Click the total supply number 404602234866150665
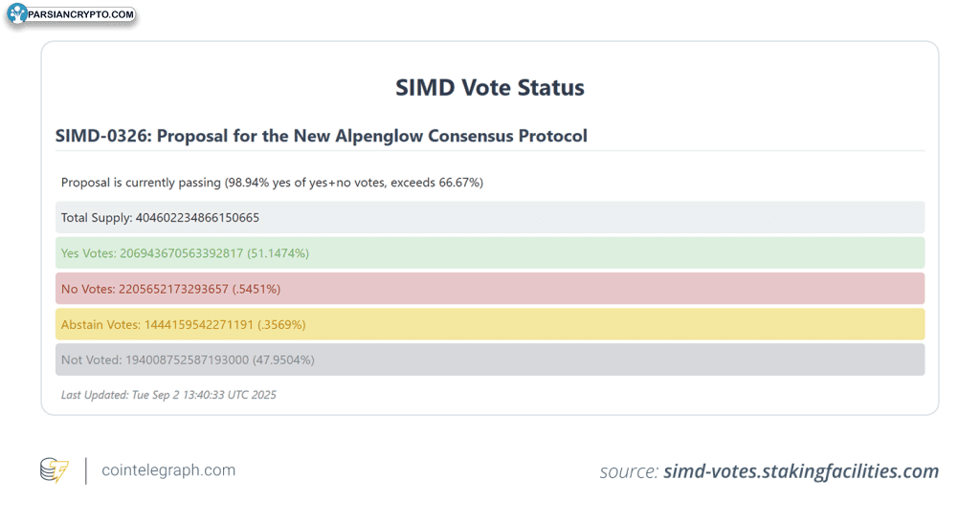980x523 pixels. pyautogui.click(x=197, y=217)
